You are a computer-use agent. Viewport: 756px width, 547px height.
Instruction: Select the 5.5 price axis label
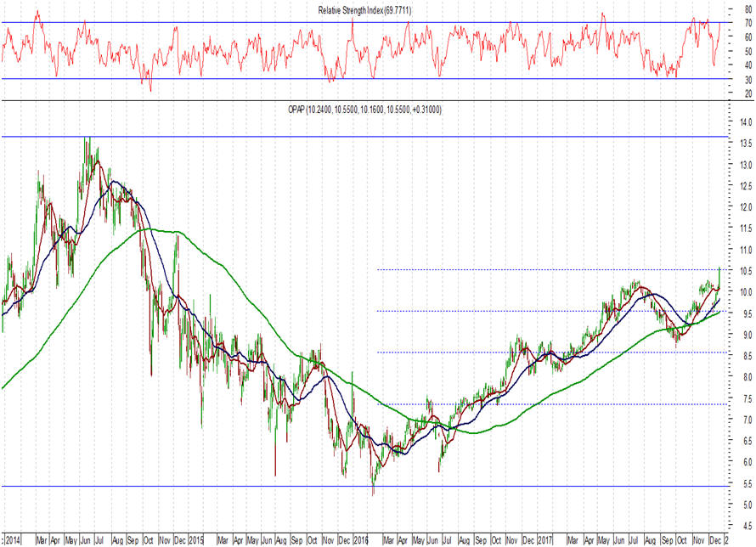(x=747, y=483)
